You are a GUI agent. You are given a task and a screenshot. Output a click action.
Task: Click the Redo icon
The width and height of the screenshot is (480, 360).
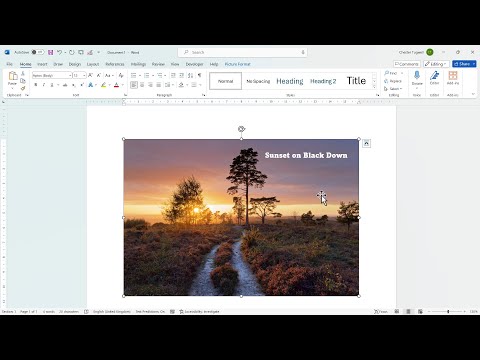(72, 52)
